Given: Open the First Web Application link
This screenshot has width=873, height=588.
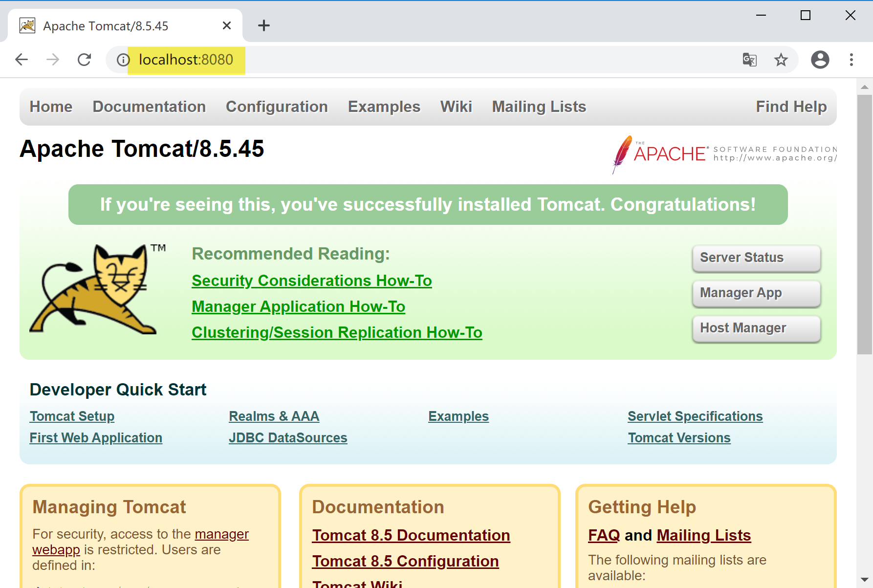Looking at the screenshot, I should [x=96, y=438].
